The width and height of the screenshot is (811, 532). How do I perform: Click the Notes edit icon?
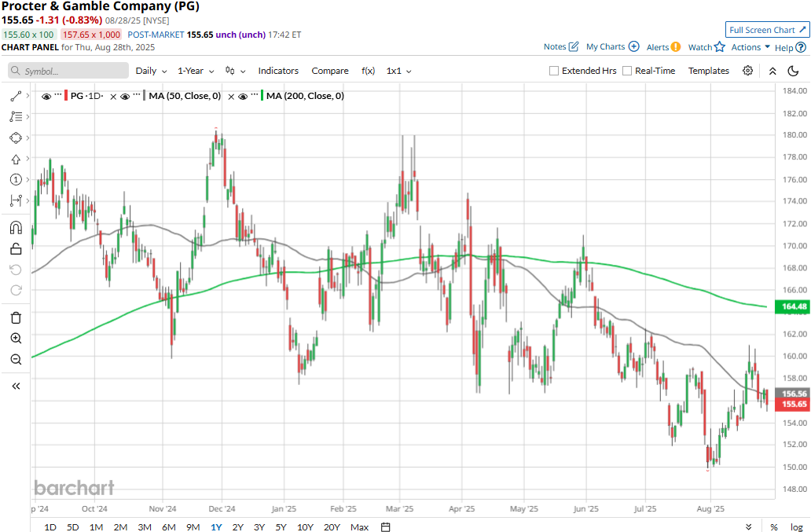pyautogui.click(x=574, y=46)
